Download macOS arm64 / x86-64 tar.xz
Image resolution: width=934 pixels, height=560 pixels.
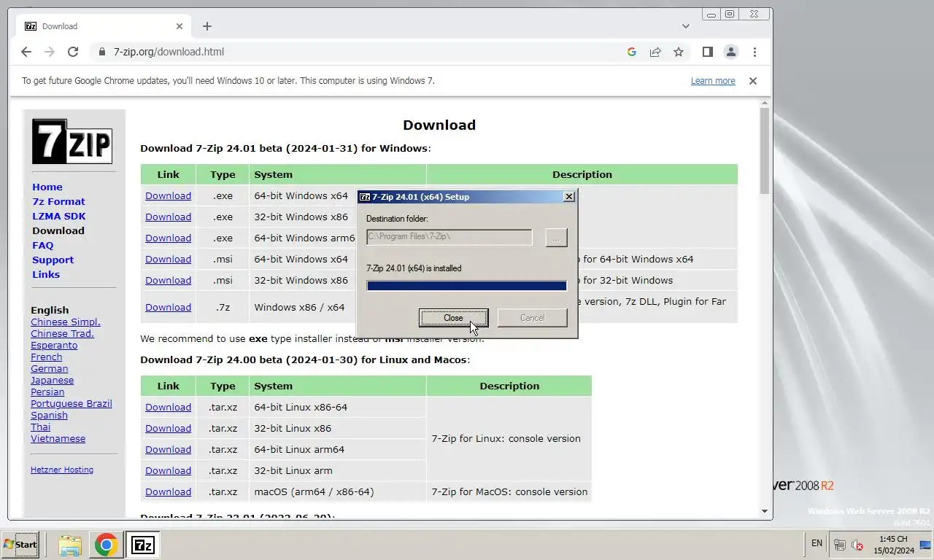tap(168, 492)
